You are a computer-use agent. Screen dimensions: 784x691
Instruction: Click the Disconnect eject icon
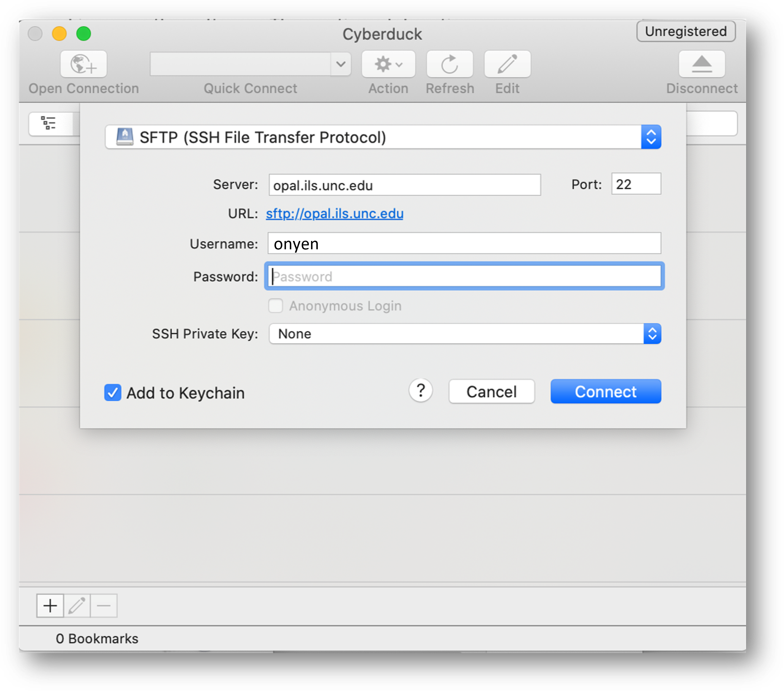[x=702, y=64]
